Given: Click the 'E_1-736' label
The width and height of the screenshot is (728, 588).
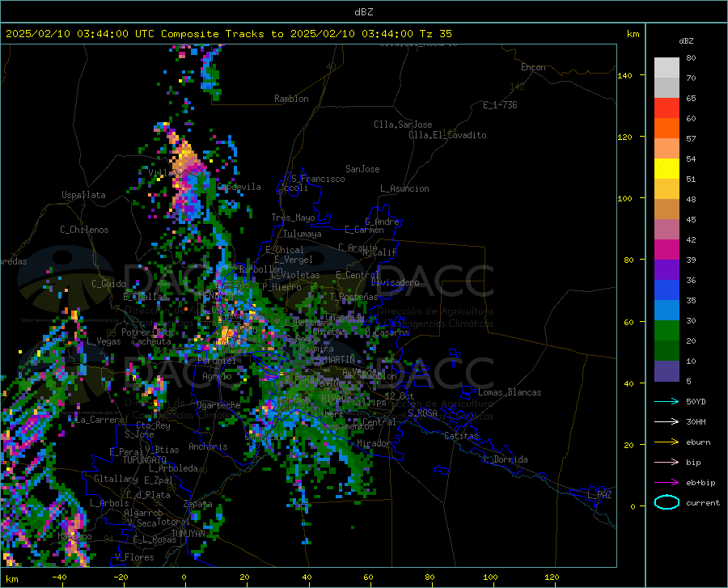Looking at the screenshot, I should [x=500, y=105].
